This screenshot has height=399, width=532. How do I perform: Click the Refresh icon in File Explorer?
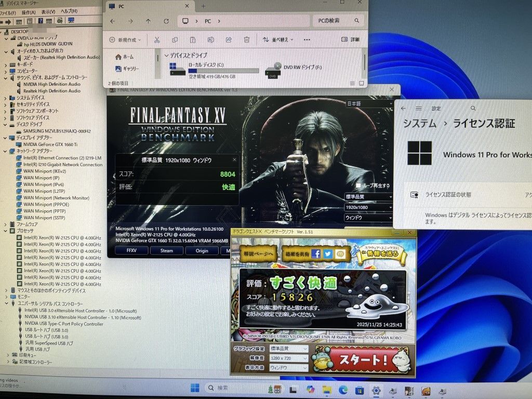166,21
